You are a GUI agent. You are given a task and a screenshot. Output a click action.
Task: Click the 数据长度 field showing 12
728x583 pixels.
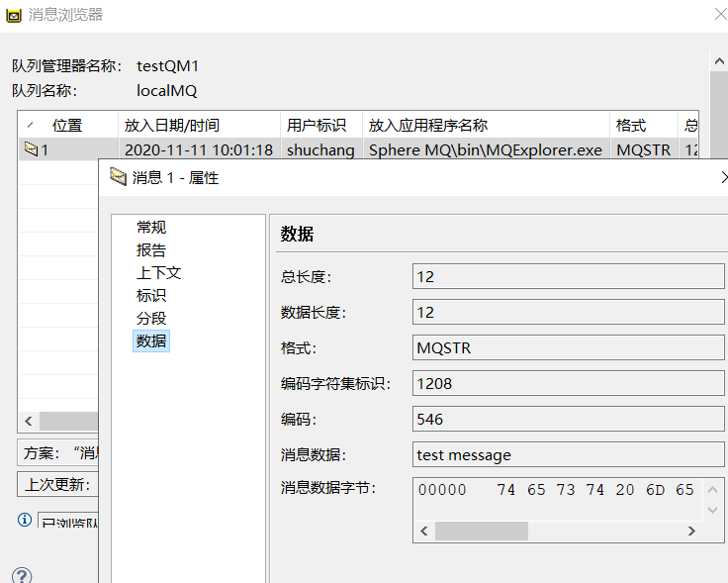pos(569,312)
